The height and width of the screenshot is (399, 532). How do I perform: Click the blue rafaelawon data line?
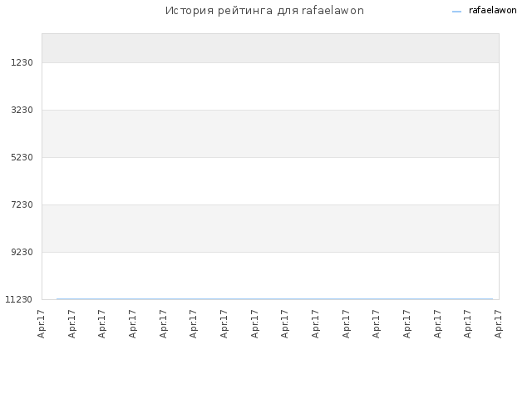point(274,299)
